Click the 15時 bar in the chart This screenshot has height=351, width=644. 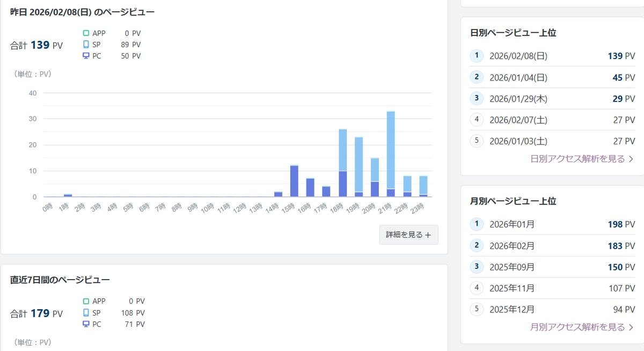pyautogui.click(x=294, y=181)
